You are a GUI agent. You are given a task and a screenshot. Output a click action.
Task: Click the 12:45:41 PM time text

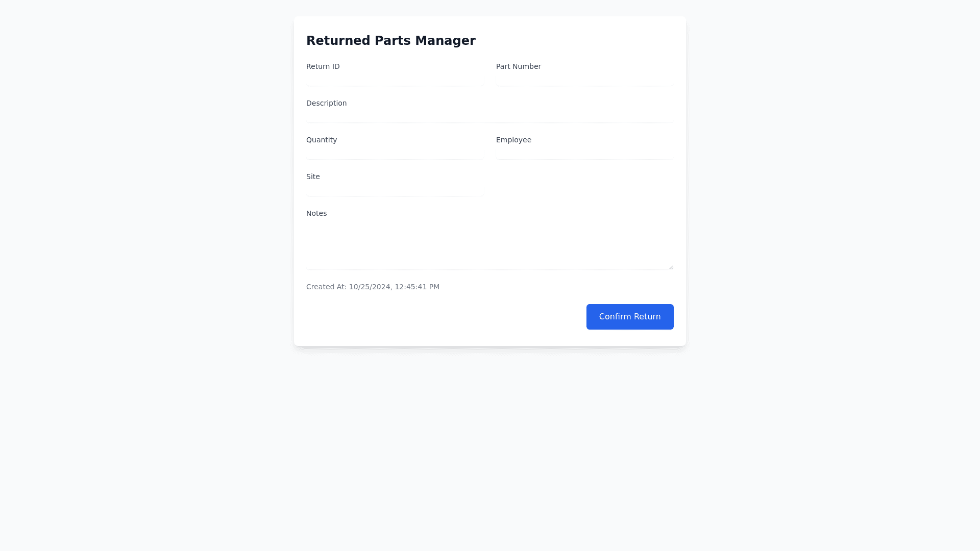[x=417, y=287]
